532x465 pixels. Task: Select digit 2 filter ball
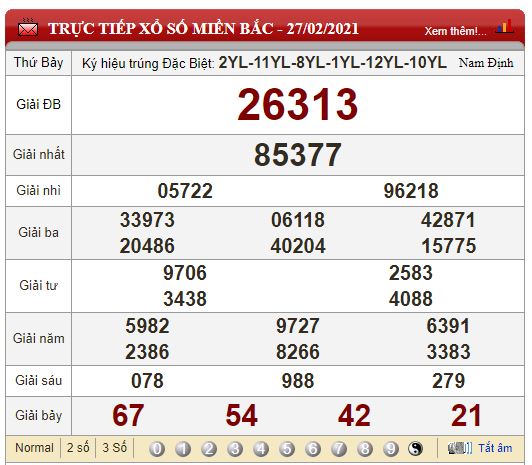[x=209, y=449]
